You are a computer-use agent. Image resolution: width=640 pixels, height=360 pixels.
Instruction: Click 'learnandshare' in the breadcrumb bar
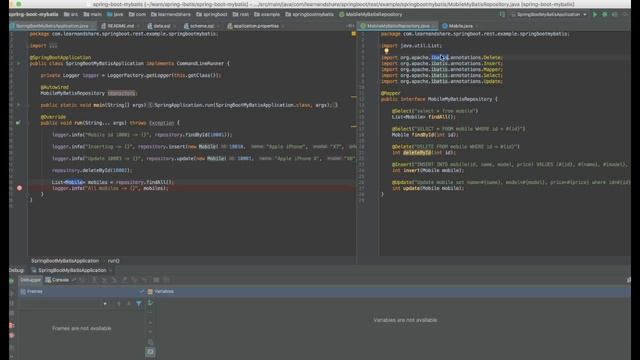coord(171,14)
